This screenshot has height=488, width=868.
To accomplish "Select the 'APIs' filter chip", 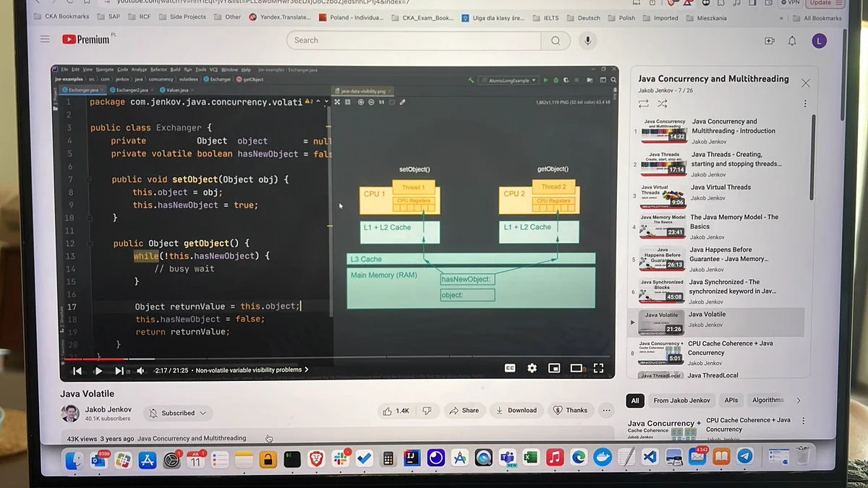I will pos(731,400).
